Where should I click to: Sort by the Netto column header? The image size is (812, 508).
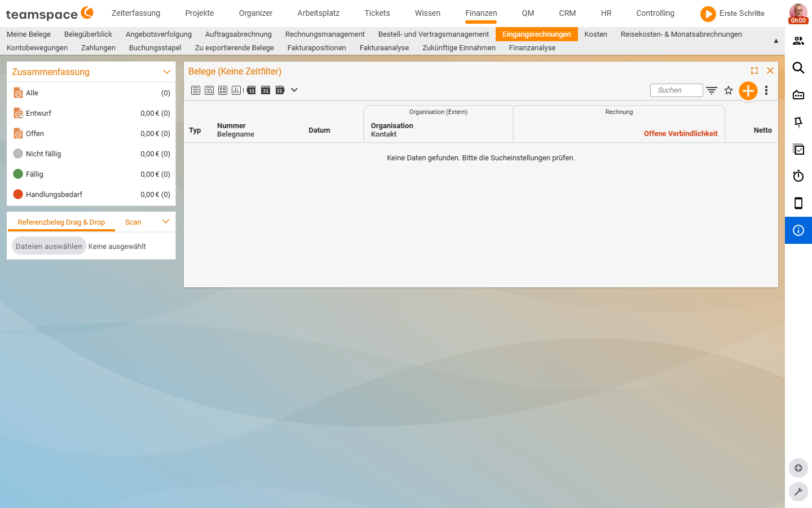[763, 130]
